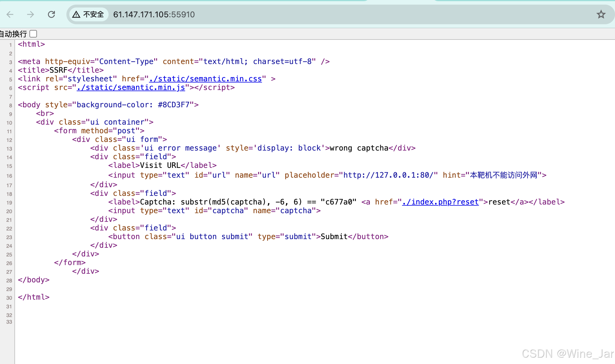Click the 'wrong captcha' text on line 13
Viewport: 615px width, 364px height.
359,148
